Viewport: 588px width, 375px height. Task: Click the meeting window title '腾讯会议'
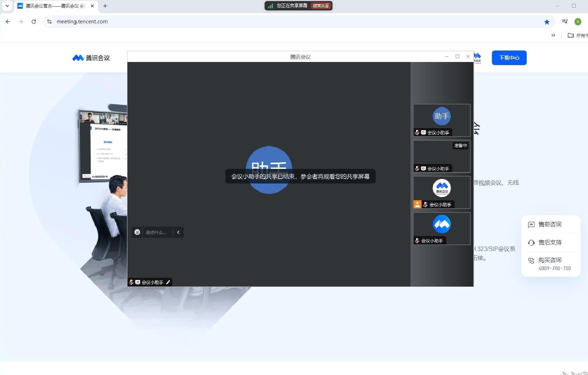pos(300,57)
